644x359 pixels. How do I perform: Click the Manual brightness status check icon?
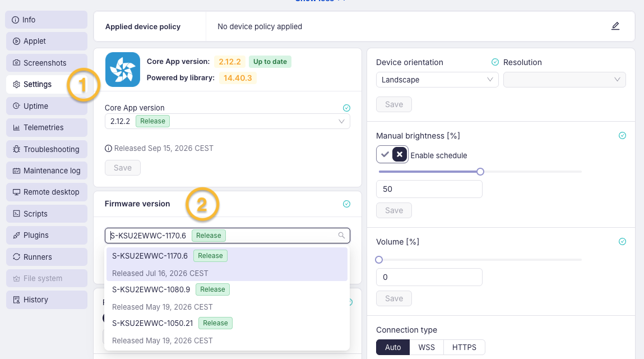(622, 136)
